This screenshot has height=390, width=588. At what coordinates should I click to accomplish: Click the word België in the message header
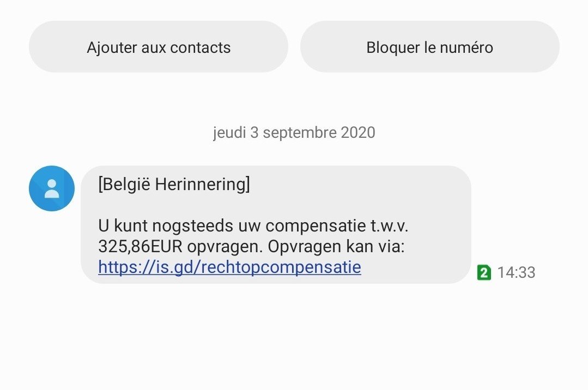click(126, 184)
